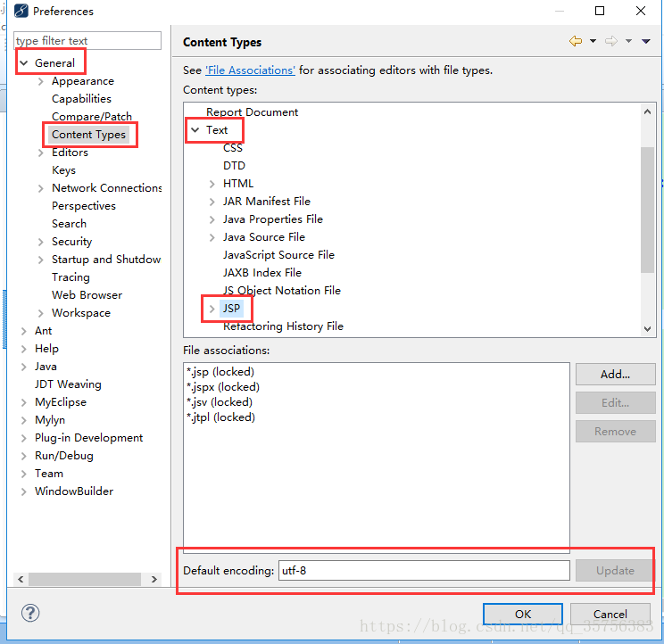Select the *.jsv (locked) association
The image size is (664, 644).
pyautogui.click(x=220, y=402)
